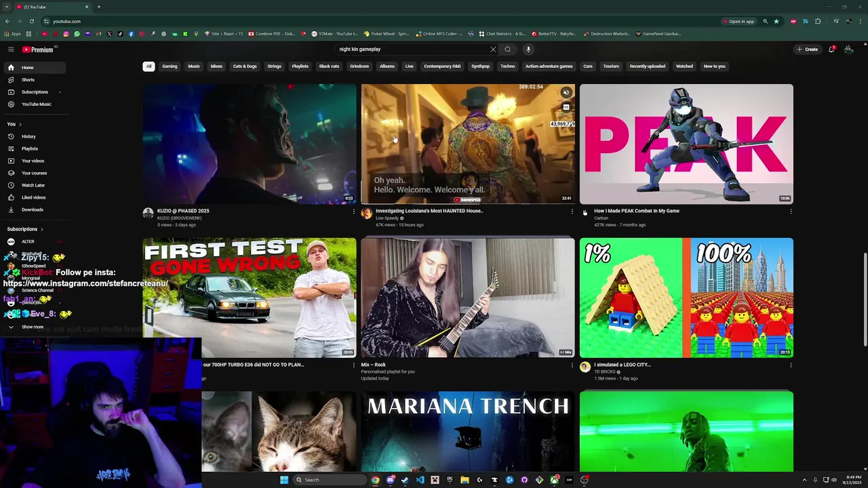
Task: Reload the page in Chrome
Action: 31,21
